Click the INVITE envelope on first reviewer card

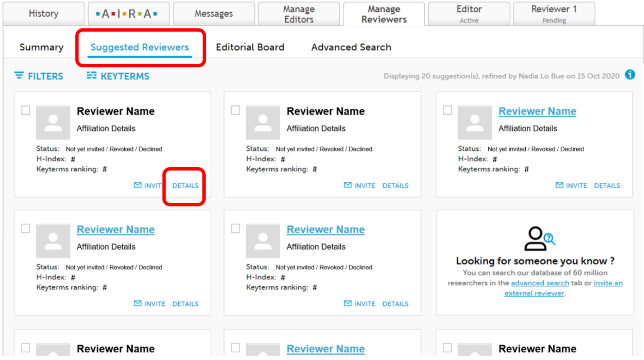pos(137,185)
